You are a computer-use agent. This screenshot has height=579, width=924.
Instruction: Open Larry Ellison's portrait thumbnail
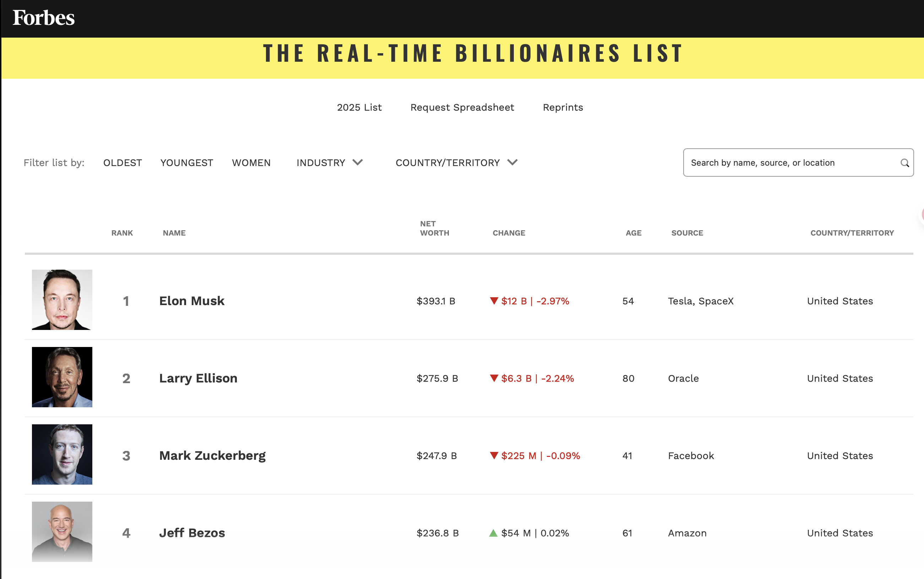(62, 377)
